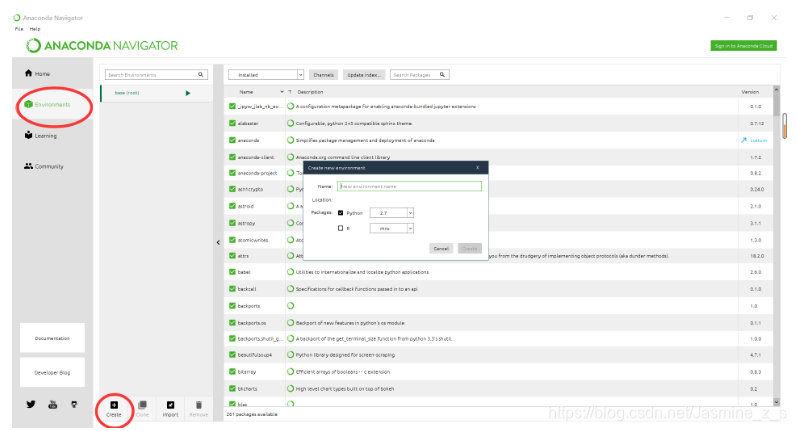796x431 pixels.
Task: Click the status circle for bkcharts
Action: [290, 388]
